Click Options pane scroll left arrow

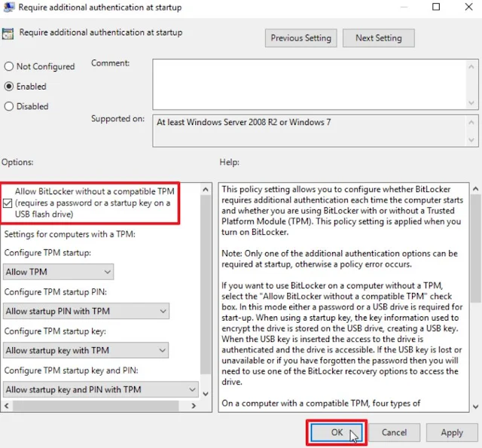(7, 406)
